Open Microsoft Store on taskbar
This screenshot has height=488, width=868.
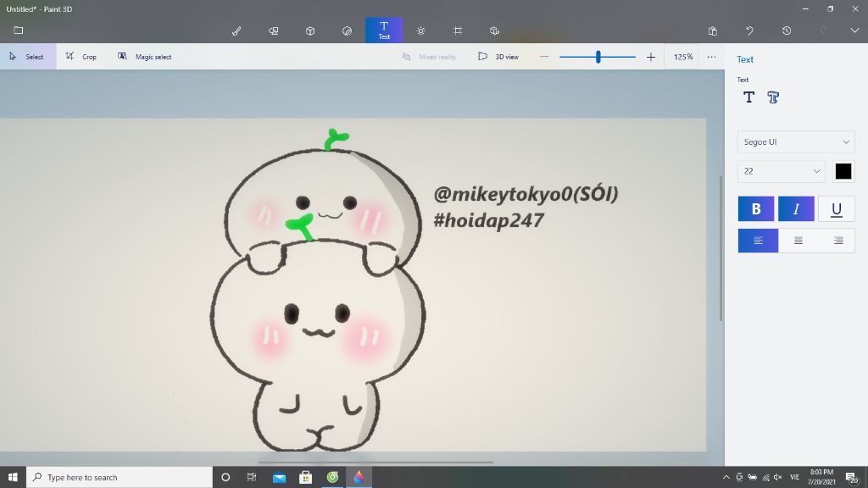click(305, 477)
